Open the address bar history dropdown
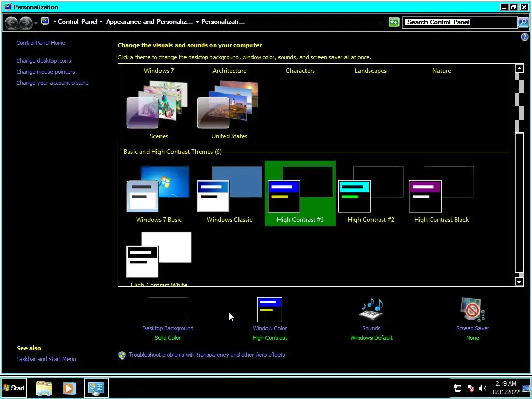 381,22
